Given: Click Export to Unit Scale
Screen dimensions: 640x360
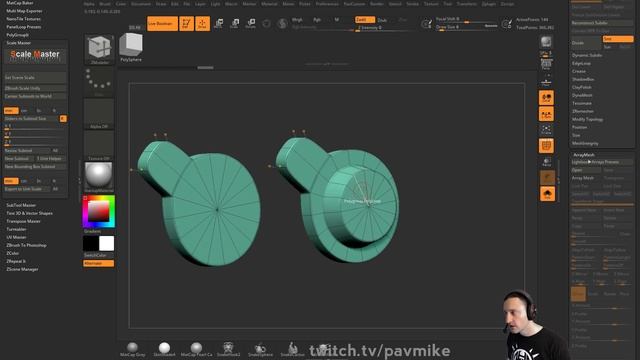Looking at the screenshot, I should [x=27, y=189].
